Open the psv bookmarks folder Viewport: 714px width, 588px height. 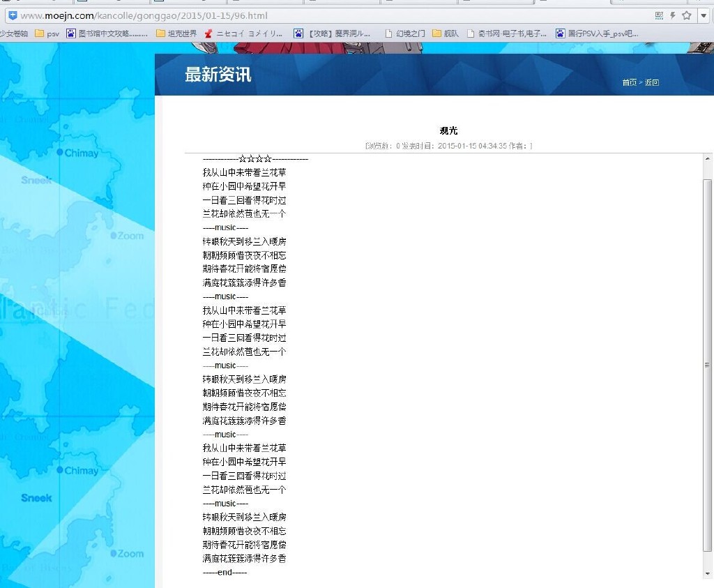point(47,33)
